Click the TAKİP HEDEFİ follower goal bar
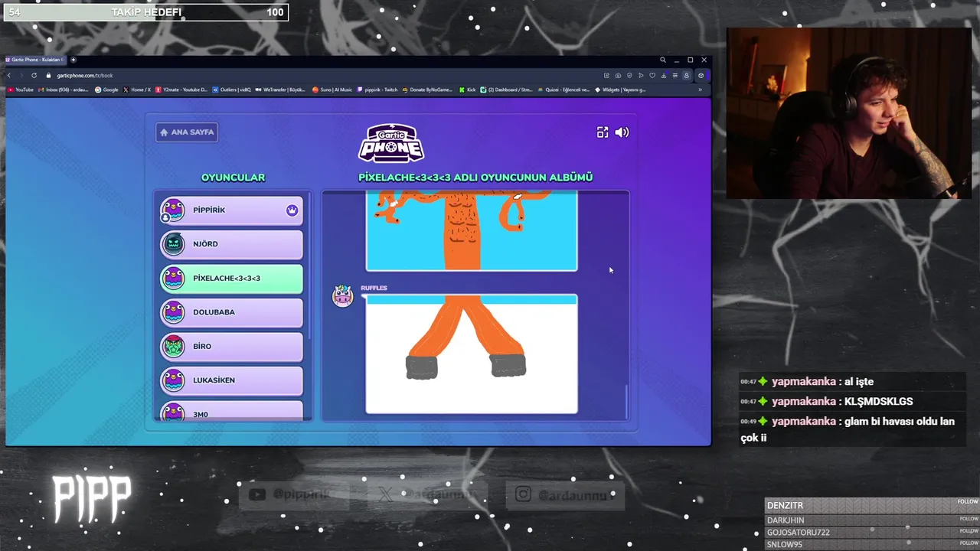The width and height of the screenshot is (980, 551). coord(145,12)
